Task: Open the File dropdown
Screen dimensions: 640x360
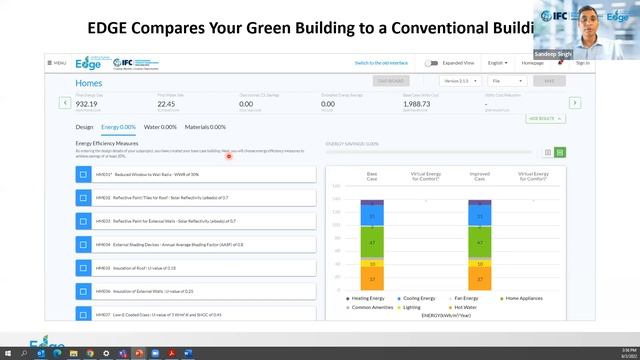Action: tap(507, 81)
